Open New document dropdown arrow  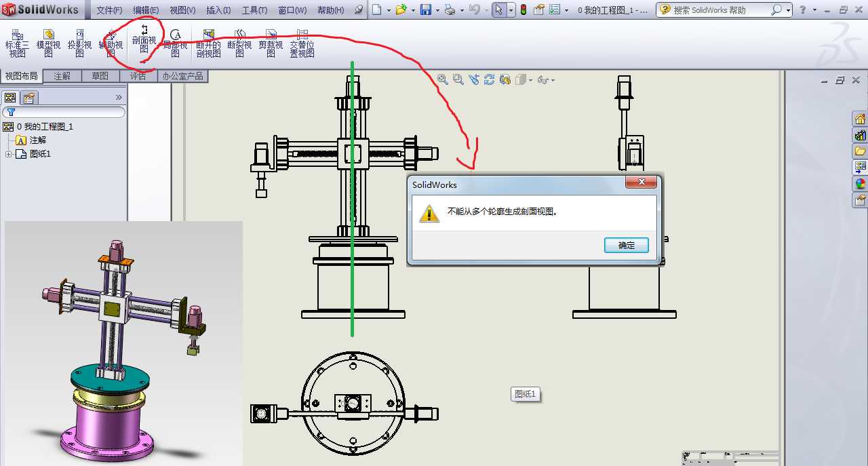click(x=387, y=10)
